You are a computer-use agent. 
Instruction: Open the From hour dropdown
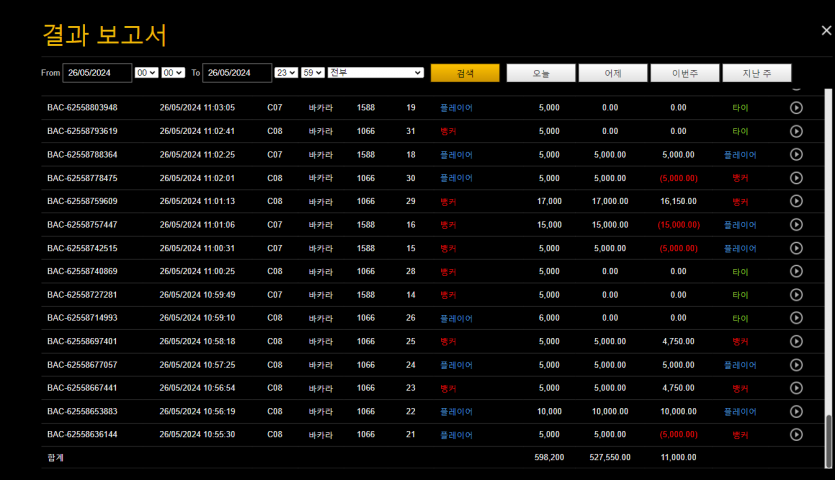pyautogui.click(x=146, y=72)
